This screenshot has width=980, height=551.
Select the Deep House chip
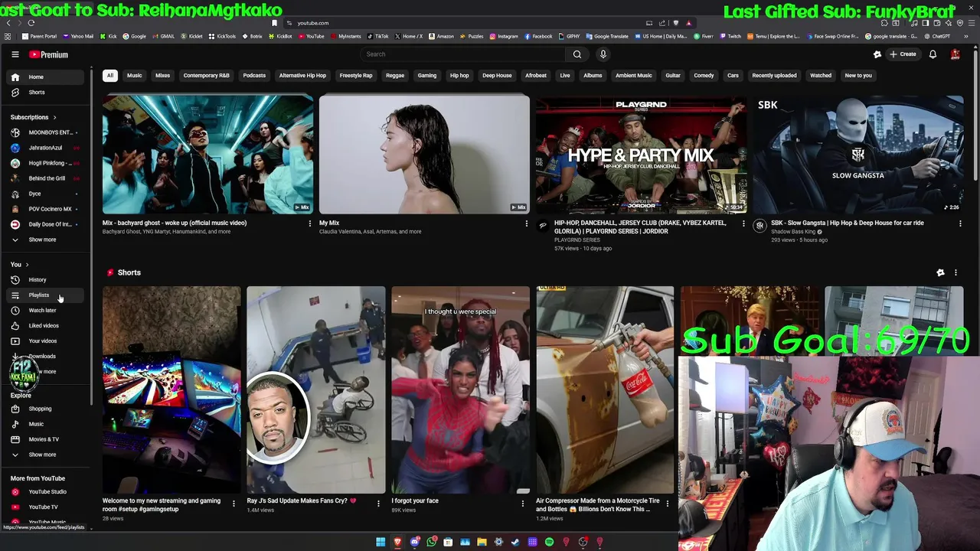pos(497,75)
